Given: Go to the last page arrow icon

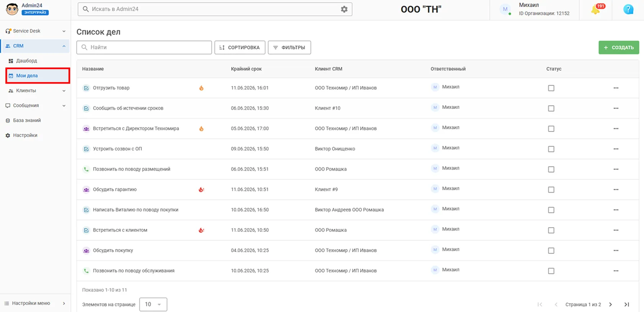Looking at the screenshot, I should tap(627, 304).
